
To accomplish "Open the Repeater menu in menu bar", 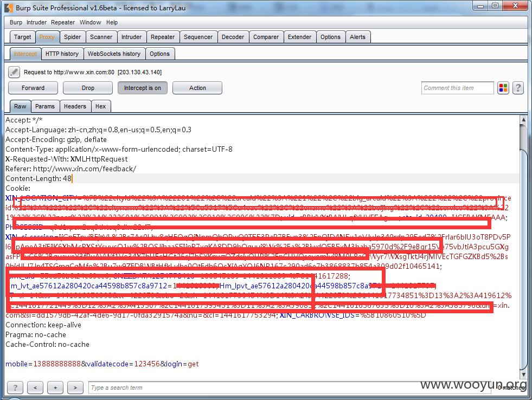I will (63, 22).
